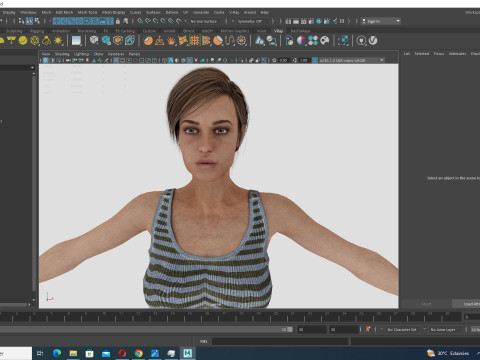Open the viewport Shading menu
Viewport: 480px width, 360px height.
click(62, 54)
